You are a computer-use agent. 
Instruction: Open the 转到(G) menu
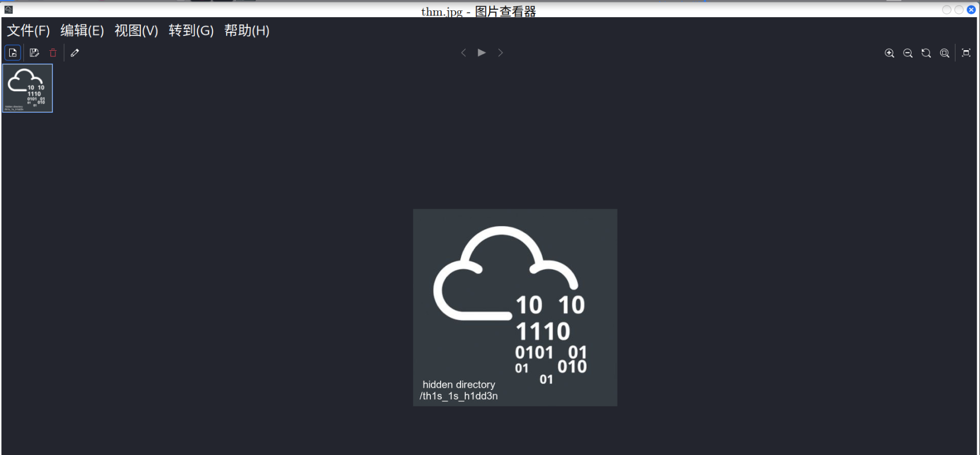[191, 31]
